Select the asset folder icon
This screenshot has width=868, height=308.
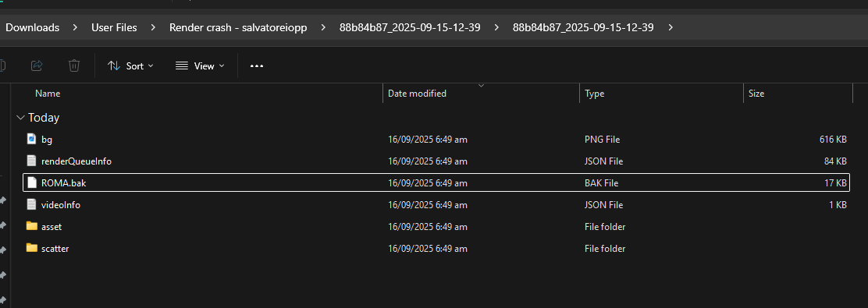pyautogui.click(x=31, y=226)
